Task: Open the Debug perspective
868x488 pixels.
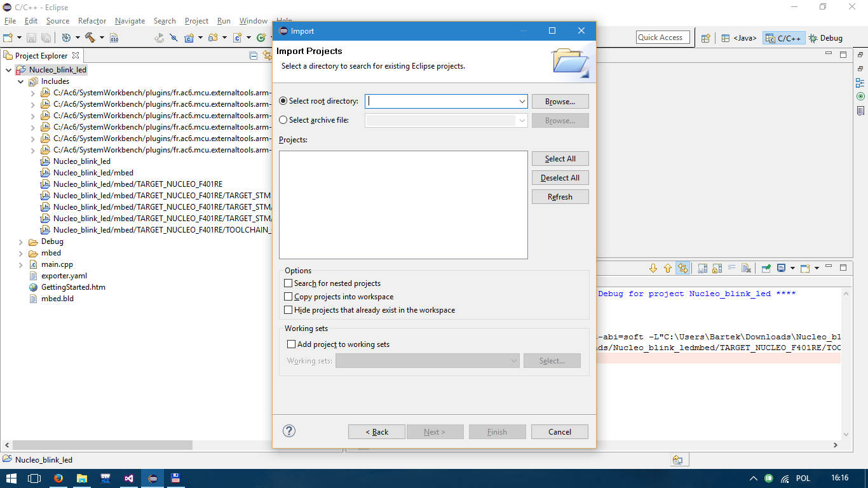Action: click(x=825, y=38)
